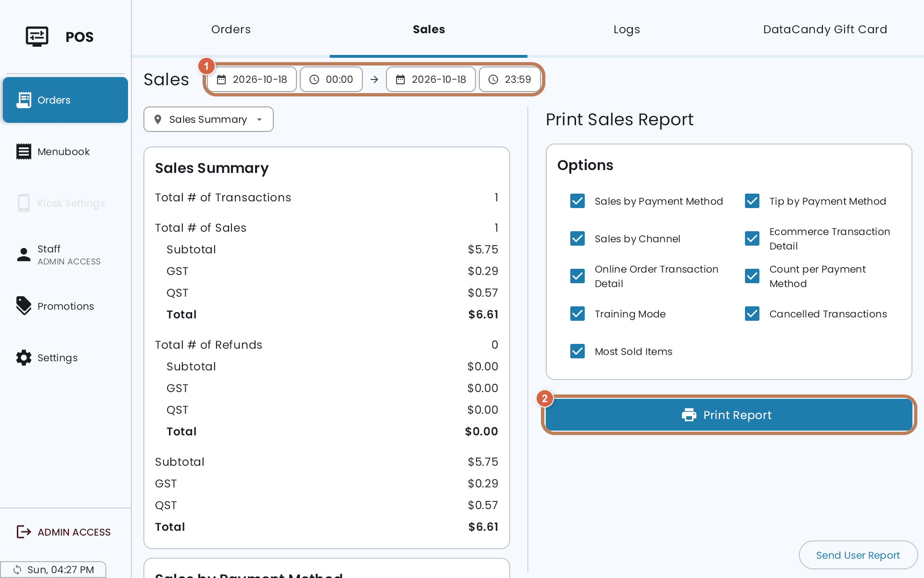Open Settings in the sidebar

pos(65,357)
